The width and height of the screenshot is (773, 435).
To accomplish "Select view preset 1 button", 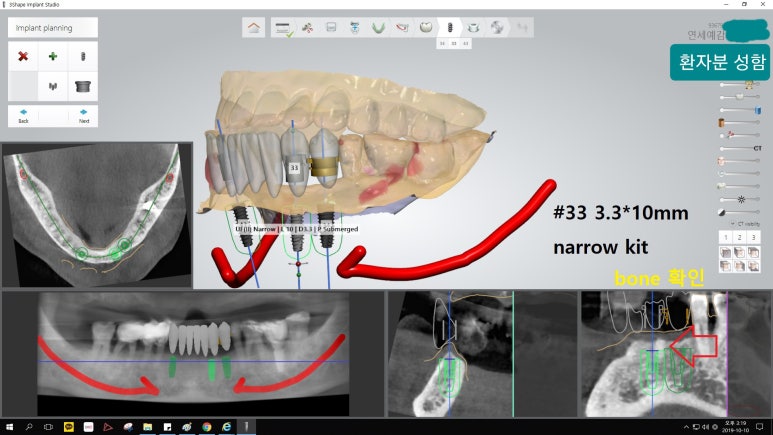I will click(725, 237).
